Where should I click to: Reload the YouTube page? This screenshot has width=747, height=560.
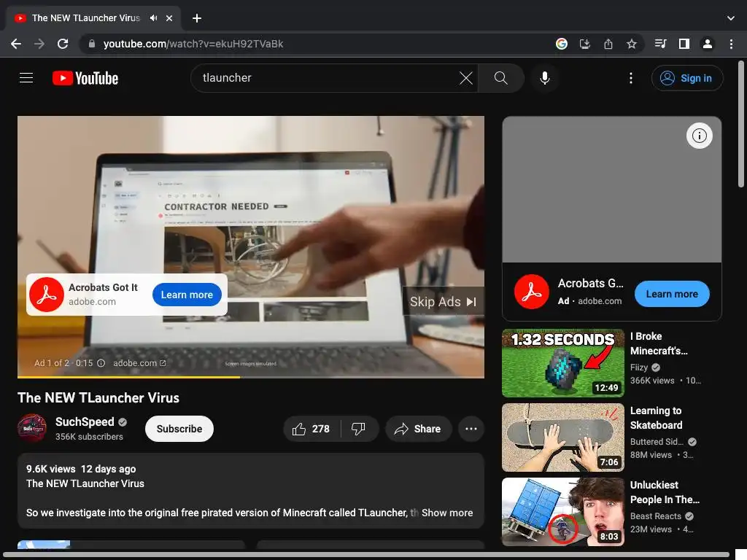[x=63, y=44]
